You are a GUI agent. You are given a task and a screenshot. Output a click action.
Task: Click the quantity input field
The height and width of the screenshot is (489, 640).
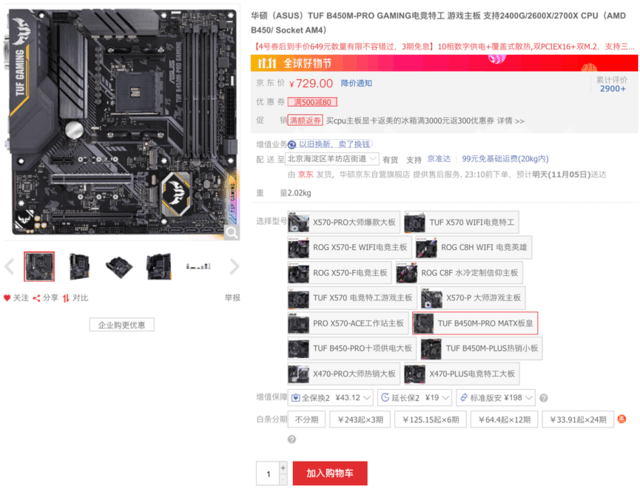click(268, 473)
